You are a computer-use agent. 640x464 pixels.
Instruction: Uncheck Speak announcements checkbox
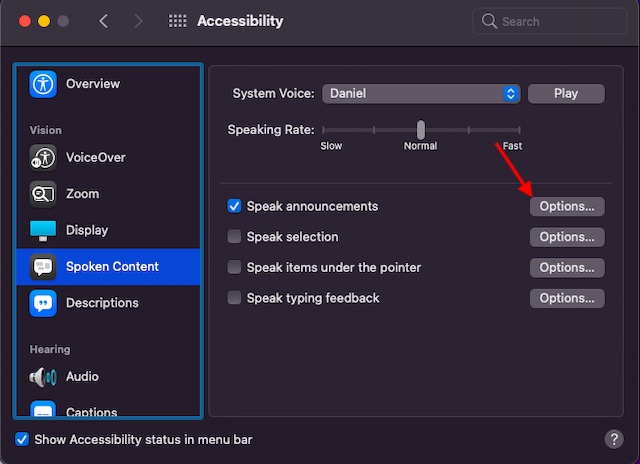(x=234, y=206)
